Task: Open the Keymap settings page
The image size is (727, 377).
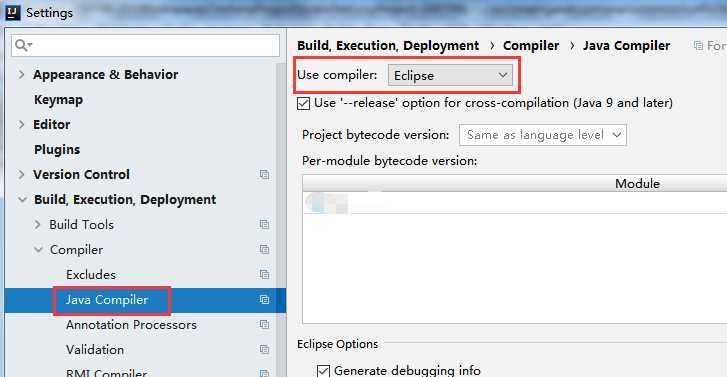Action: (x=58, y=100)
